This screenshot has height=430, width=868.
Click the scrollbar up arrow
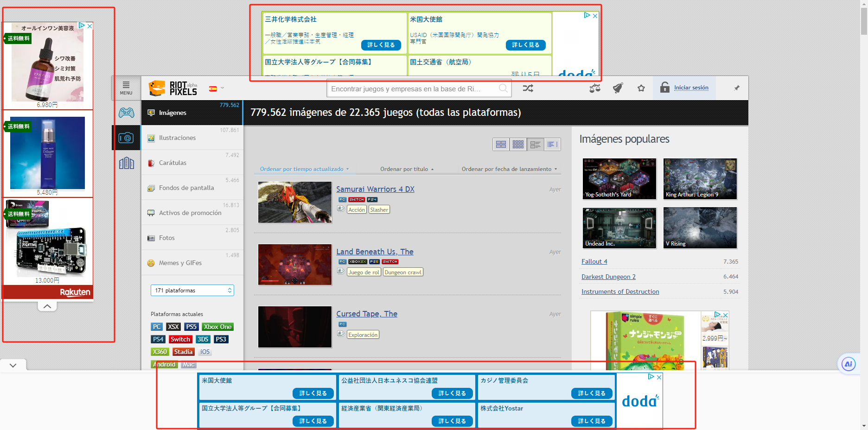tap(864, 4)
